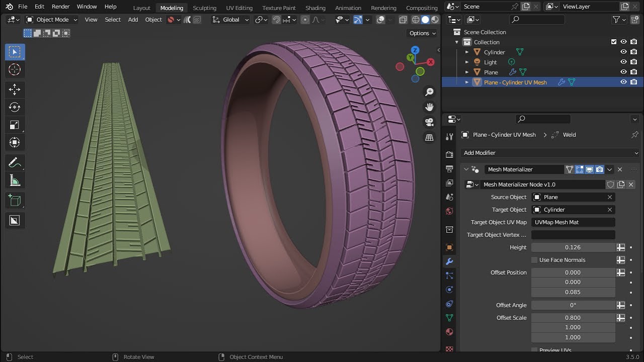The height and width of the screenshot is (362, 644).
Task: Open the Object Mode dropdown
Action: pyautogui.click(x=51, y=20)
